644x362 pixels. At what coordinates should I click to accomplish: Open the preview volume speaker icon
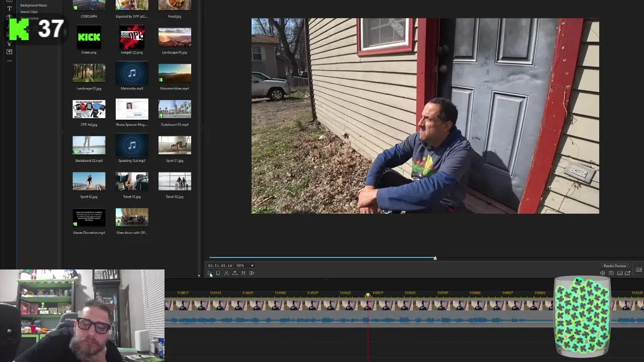pyautogui.click(x=602, y=273)
